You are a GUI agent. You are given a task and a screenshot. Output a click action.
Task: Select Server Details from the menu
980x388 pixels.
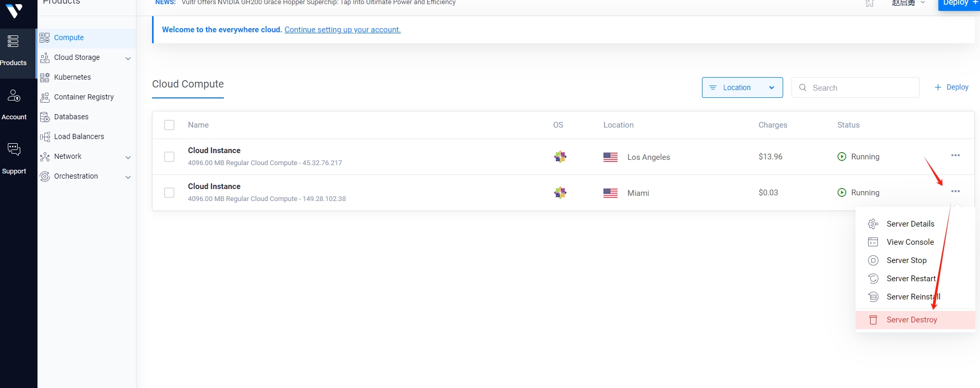tap(915, 224)
